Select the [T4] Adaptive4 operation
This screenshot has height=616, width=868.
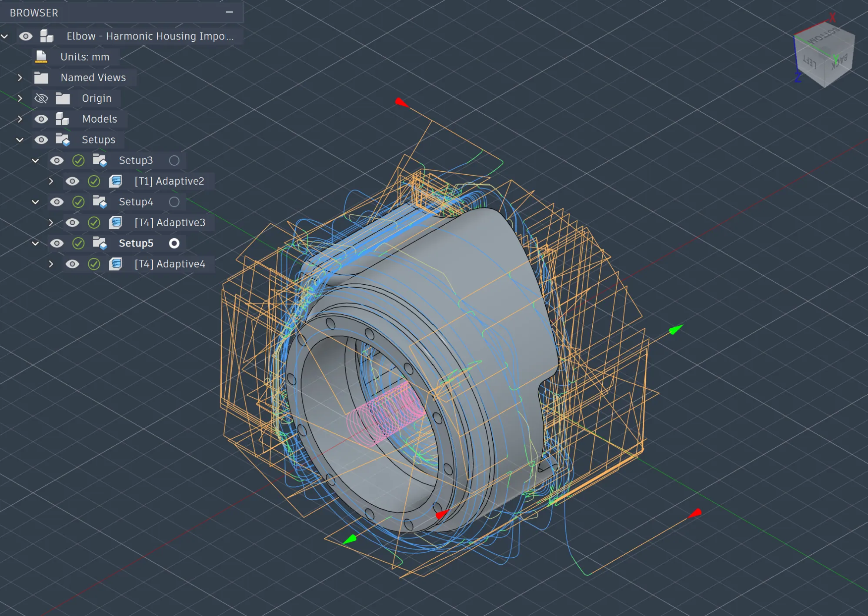click(170, 264)
